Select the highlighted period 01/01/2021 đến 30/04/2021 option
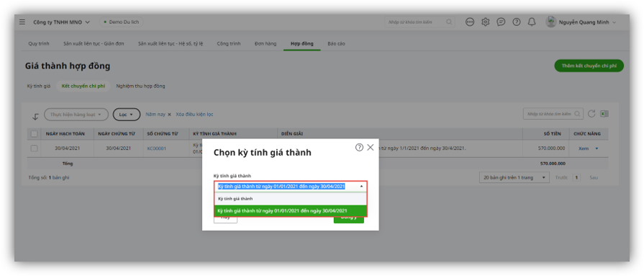644x276 pixels. (x=291, y=210)
